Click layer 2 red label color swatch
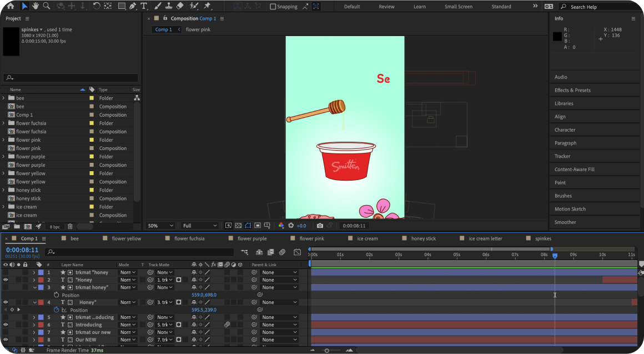Image resolution: width=644 pixels, height=354 pixels. [x=41, y=280]
